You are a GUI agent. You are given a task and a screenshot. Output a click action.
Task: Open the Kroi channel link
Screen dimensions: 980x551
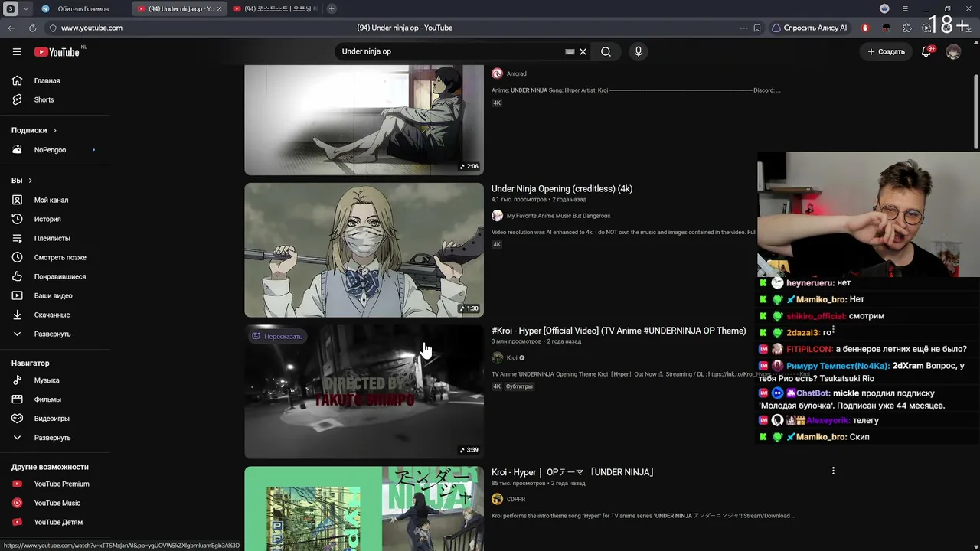coord(512,357)
